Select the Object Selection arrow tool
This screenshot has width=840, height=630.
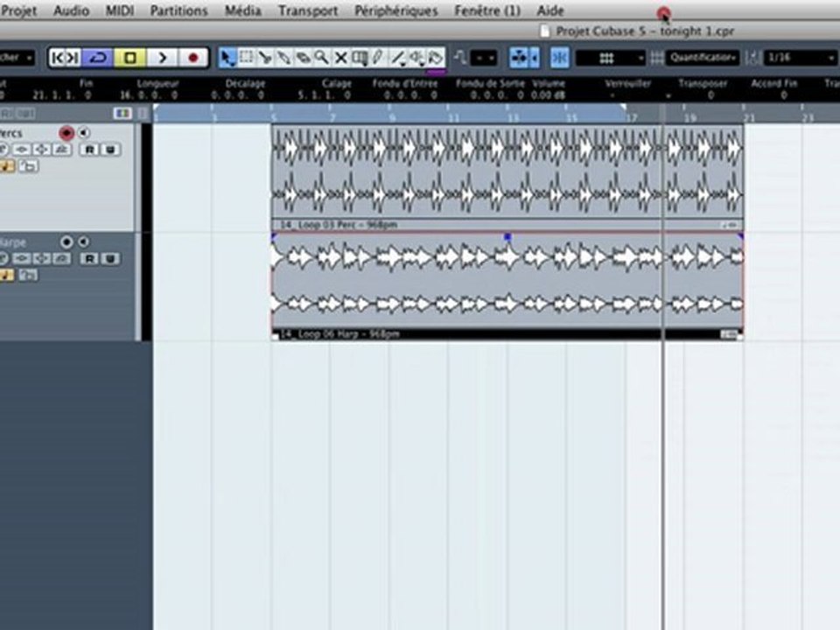click(227, 58)
